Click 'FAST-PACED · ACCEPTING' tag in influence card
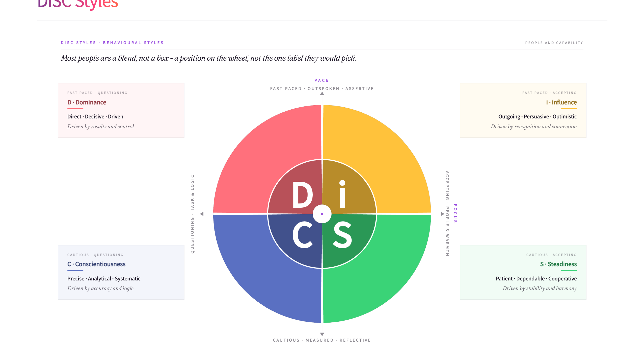 pos(550,93)
